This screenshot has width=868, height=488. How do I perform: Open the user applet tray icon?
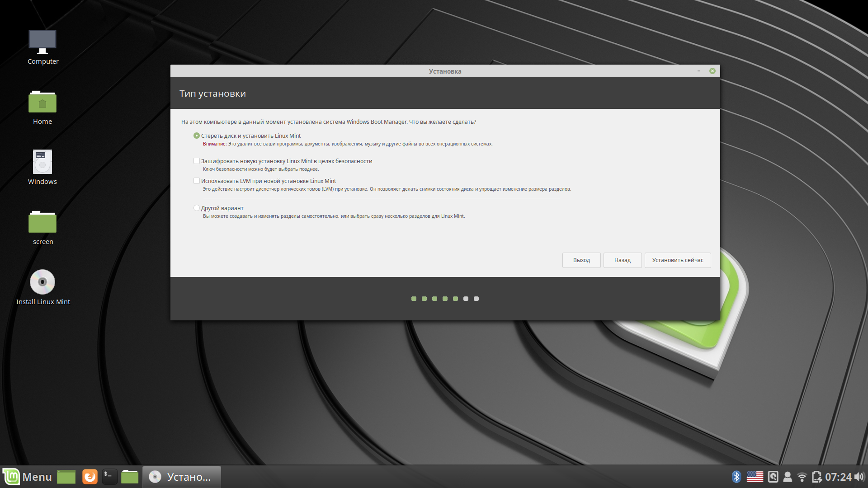click(788, 477)
